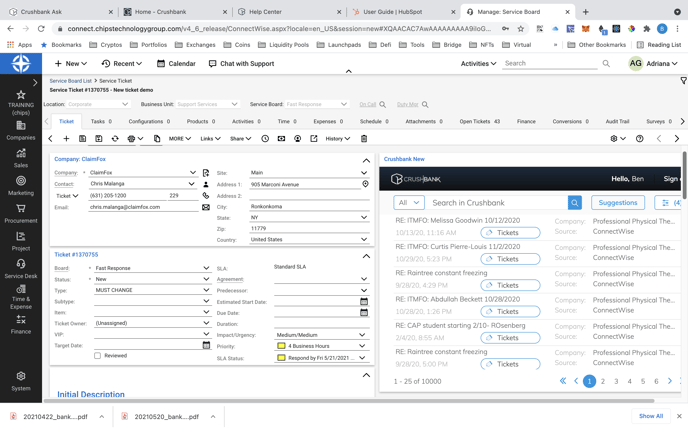Collapse the Company ClaimFox section

click(366, 161)
